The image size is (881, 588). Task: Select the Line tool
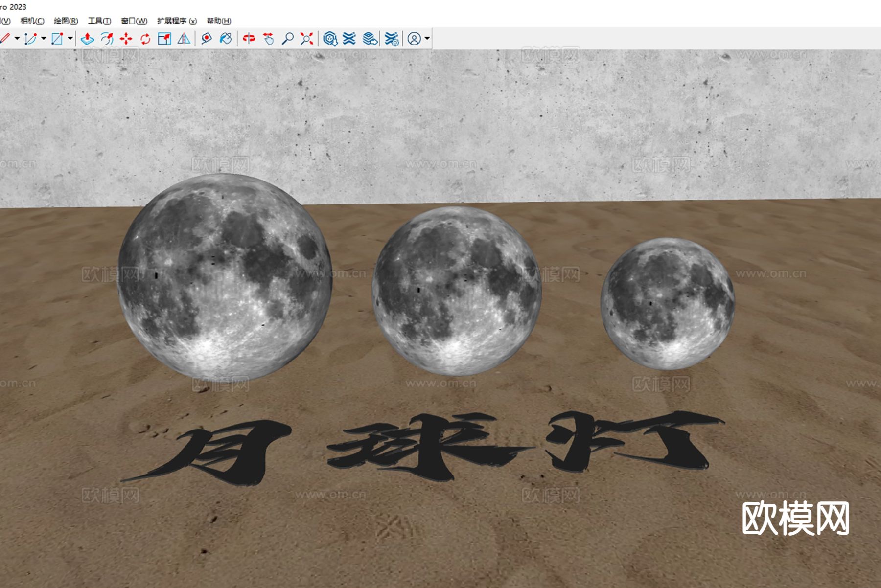coord(6,37)
